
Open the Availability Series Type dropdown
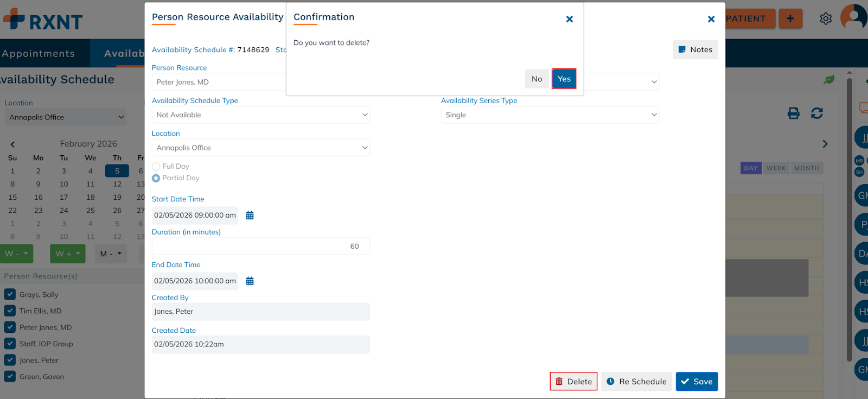tap(550, 115)
